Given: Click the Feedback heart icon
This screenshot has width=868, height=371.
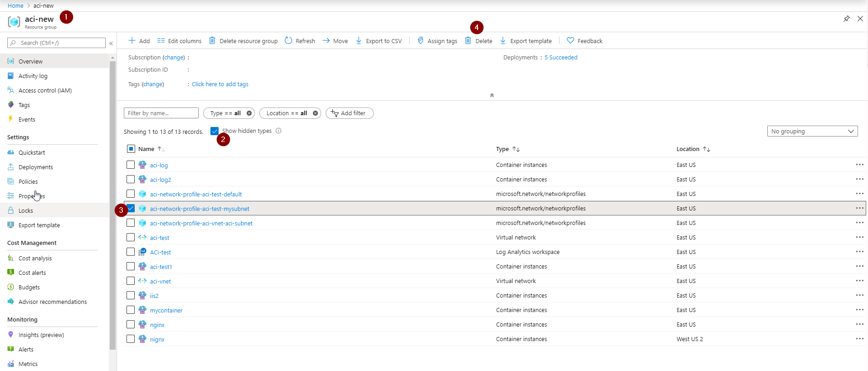Looking at the screenshot, I should [571, 41].
